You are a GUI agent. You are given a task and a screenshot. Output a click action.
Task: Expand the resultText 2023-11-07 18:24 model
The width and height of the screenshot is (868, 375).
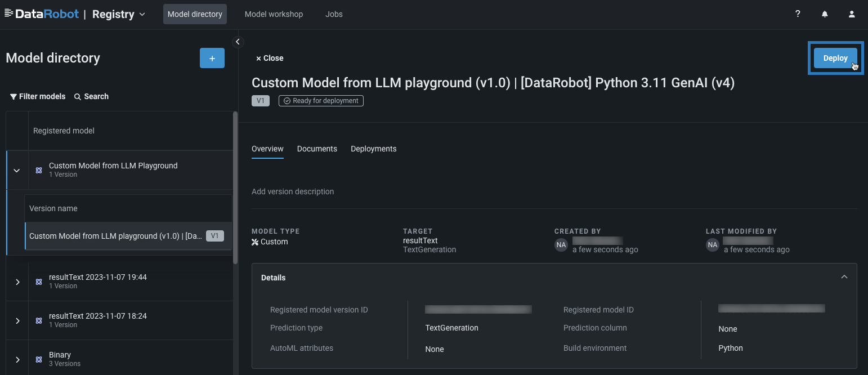(17, 320)
